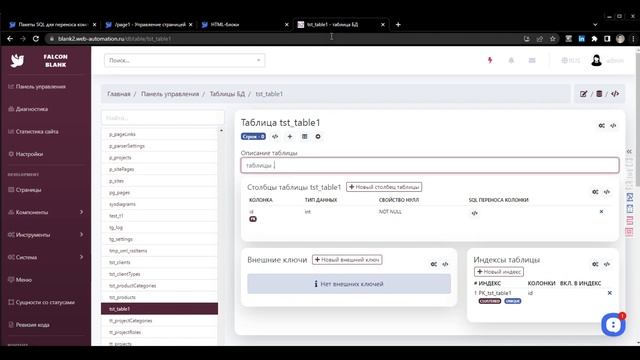Screen dimensions: 640x360
Task: Focus the table list search field
Action: tap(162, 118)
